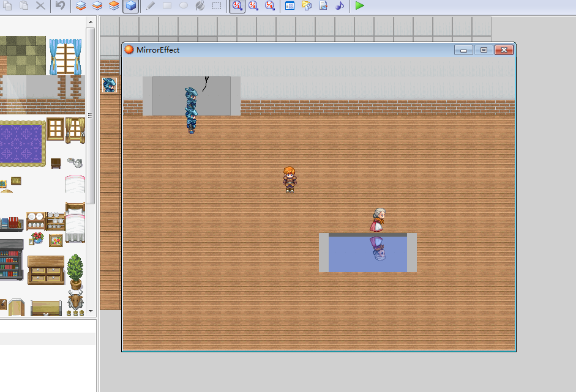The width and height of the screenshot is (576, 392).
Task: Pick the pink bed tile
Action: tap(75, 223)
